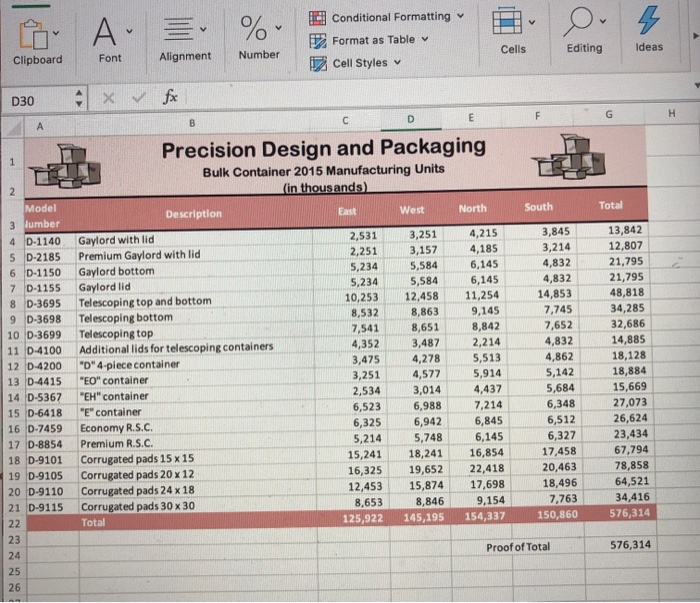Image resolution: width=700 pixels, height=603 pixels.
Task: Click the Editing magnifier icon
Action: [x=578, y=22]
